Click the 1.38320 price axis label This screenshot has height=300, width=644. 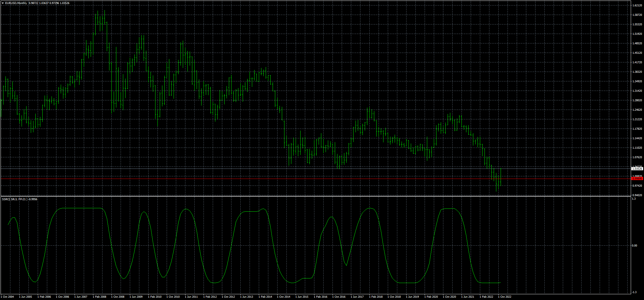pos(637,72)
